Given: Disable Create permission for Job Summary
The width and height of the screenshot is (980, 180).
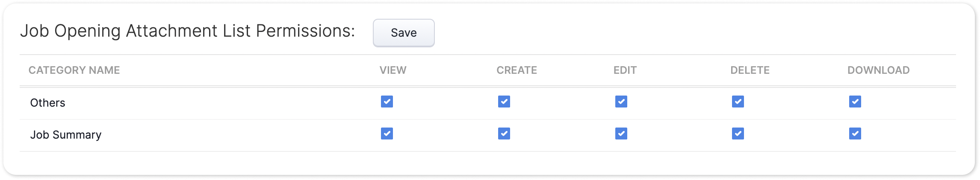Looking at the screenshot, I should [x=504, y=134].
